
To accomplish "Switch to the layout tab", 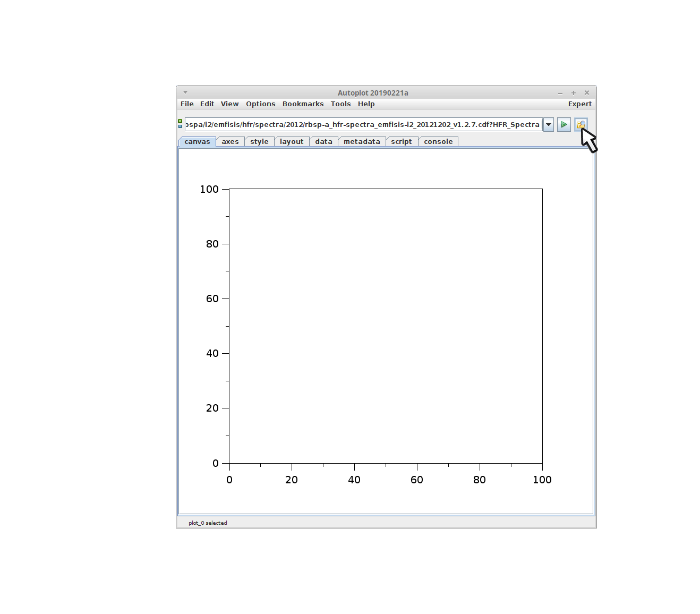I will tap(292, 142).
